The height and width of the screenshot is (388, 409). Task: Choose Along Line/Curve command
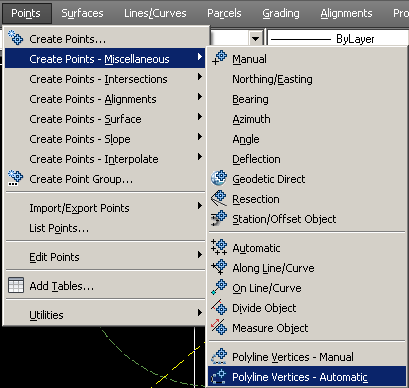[x=307, y=268]
